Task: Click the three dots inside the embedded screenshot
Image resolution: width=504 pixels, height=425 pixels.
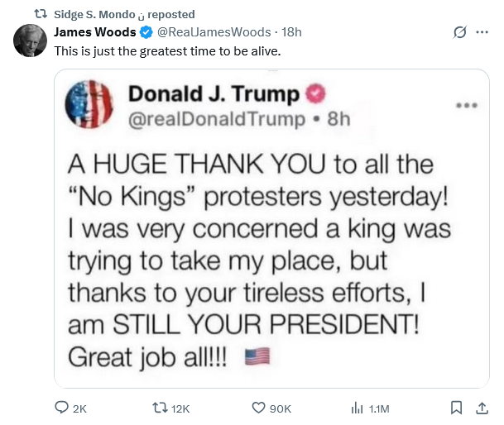Action: click(x=468, y=106)
